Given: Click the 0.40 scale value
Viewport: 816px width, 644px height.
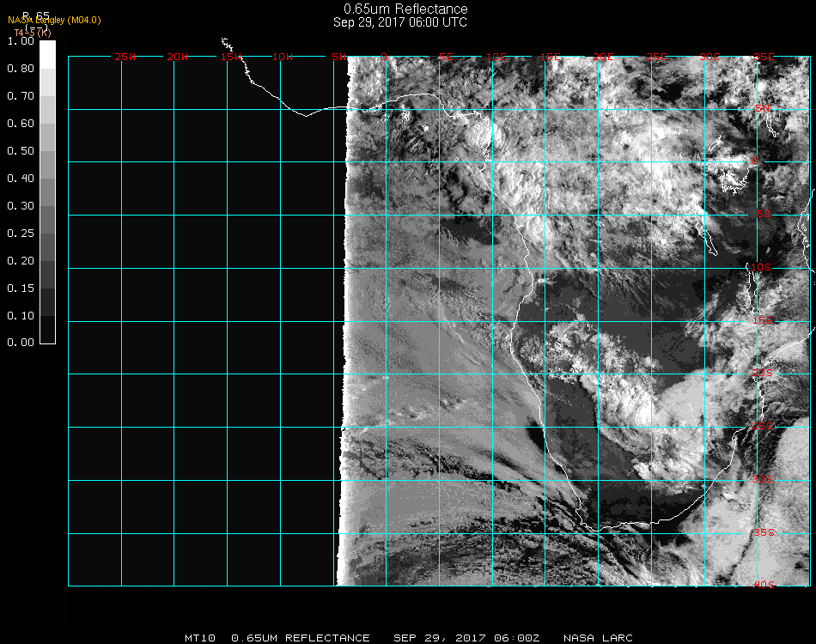Looking at the screenshot, I should click(x=21, y=179).
